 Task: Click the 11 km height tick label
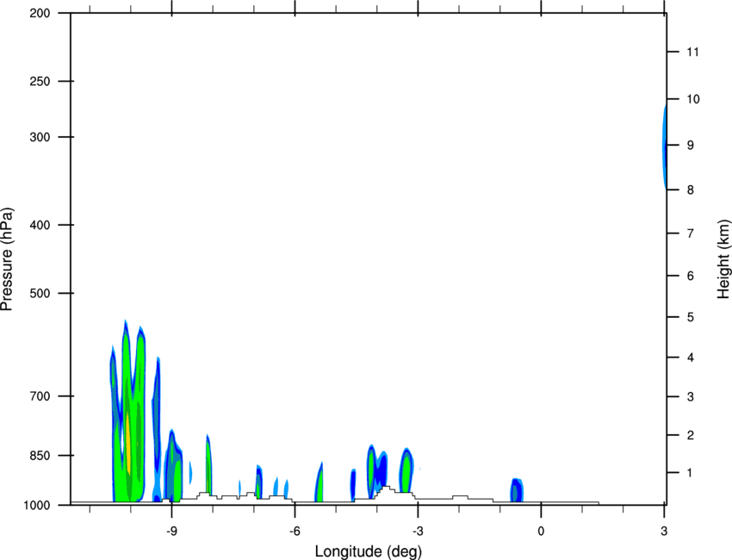(692, 52)
